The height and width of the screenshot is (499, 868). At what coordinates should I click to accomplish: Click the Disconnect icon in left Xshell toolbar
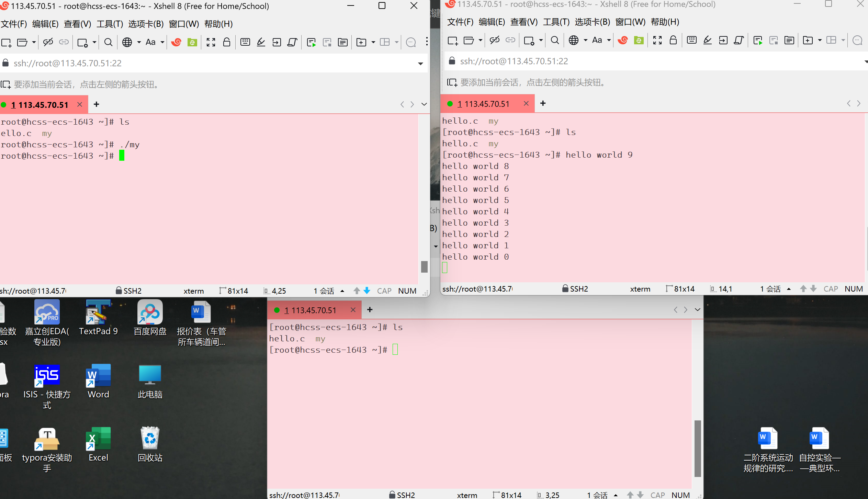48,42
